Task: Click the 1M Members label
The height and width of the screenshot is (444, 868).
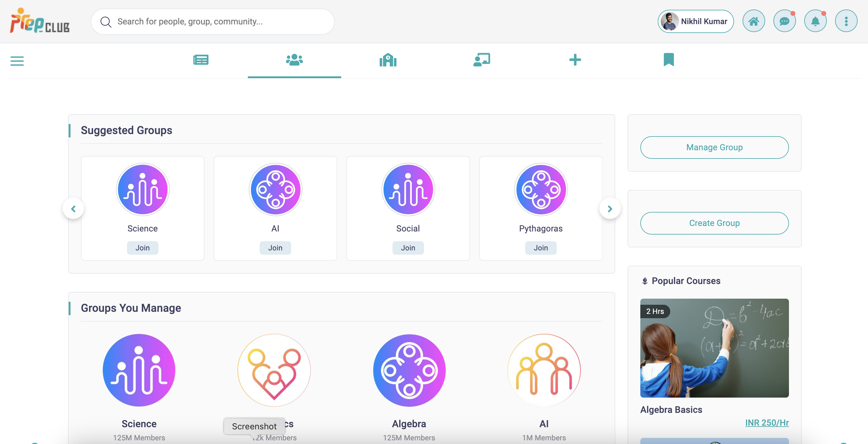Action: click(x=544, y=438)
